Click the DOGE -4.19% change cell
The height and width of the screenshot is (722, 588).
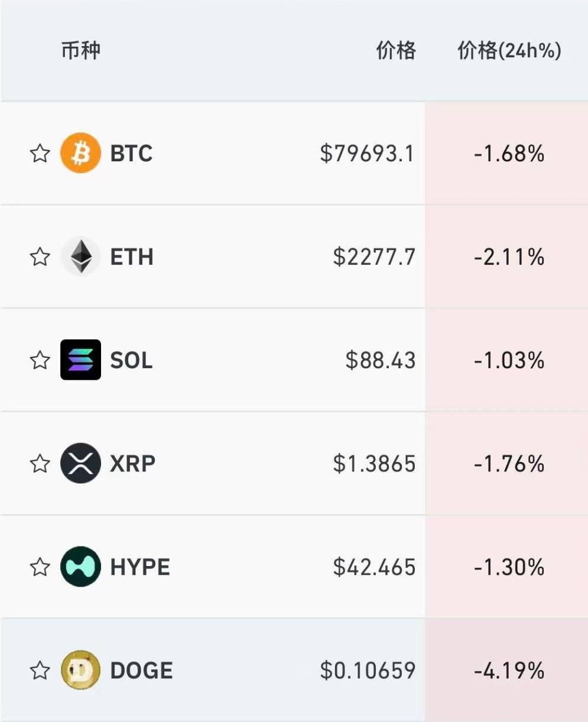click(x=506, y=670)
